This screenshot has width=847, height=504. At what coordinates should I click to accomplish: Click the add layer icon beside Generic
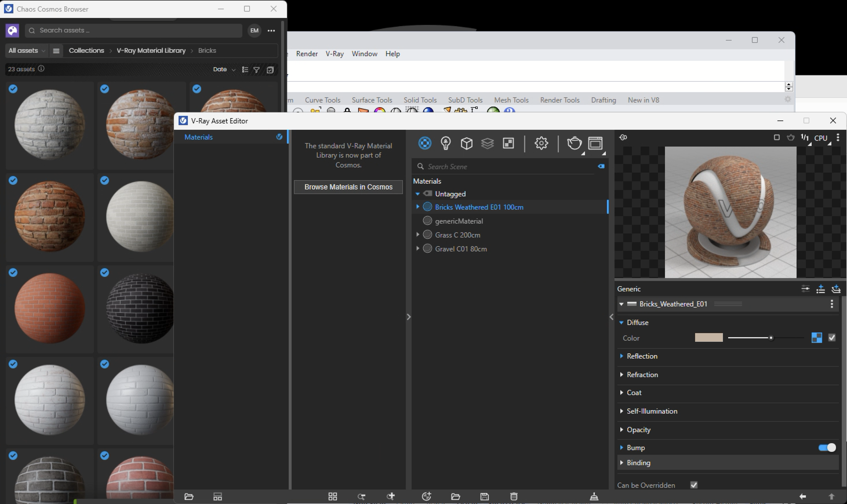(835, 289)
